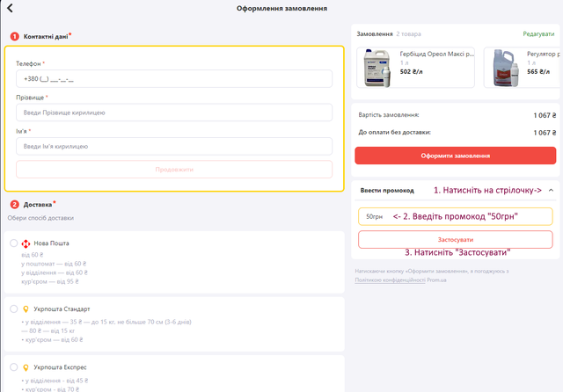Collapse the promo code section chevron
This screenshot has width=563, height=392.
[x=550, y=190]
